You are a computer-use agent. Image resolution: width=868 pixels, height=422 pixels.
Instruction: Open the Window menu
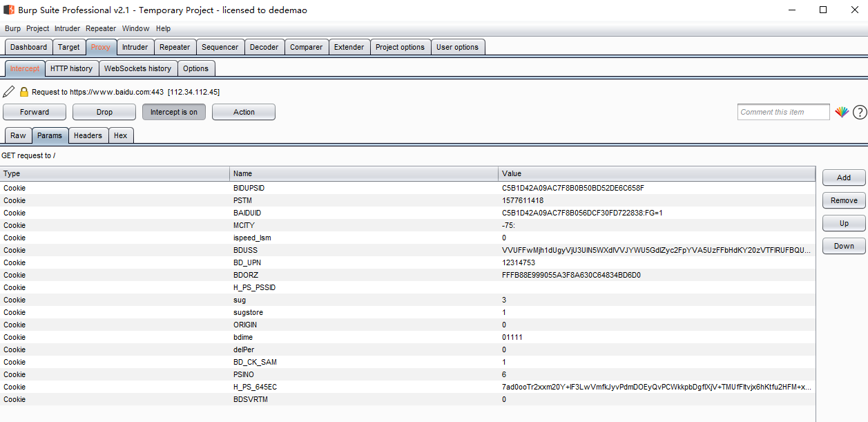click(136, 28)
